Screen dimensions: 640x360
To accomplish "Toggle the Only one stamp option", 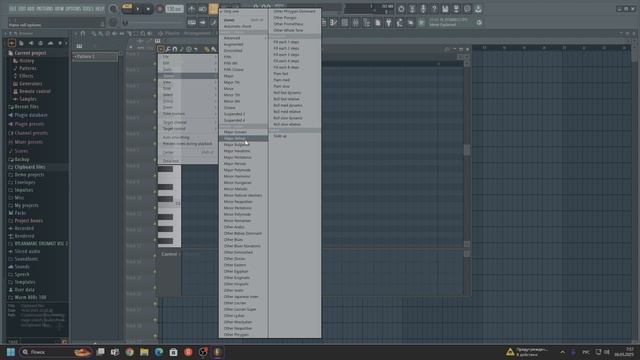I will pyautogui.click(x=243, y=11).
